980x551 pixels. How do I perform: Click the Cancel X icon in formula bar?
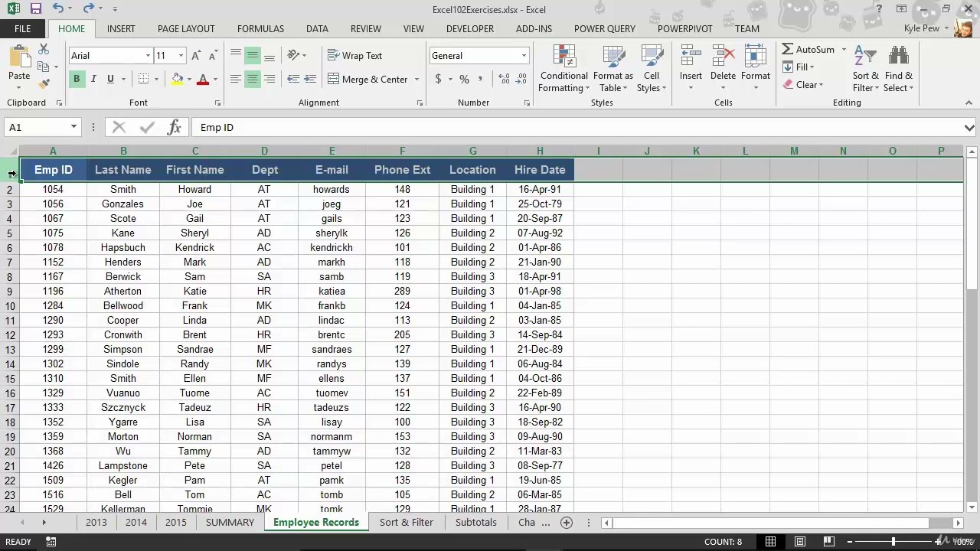click(119, 127)
